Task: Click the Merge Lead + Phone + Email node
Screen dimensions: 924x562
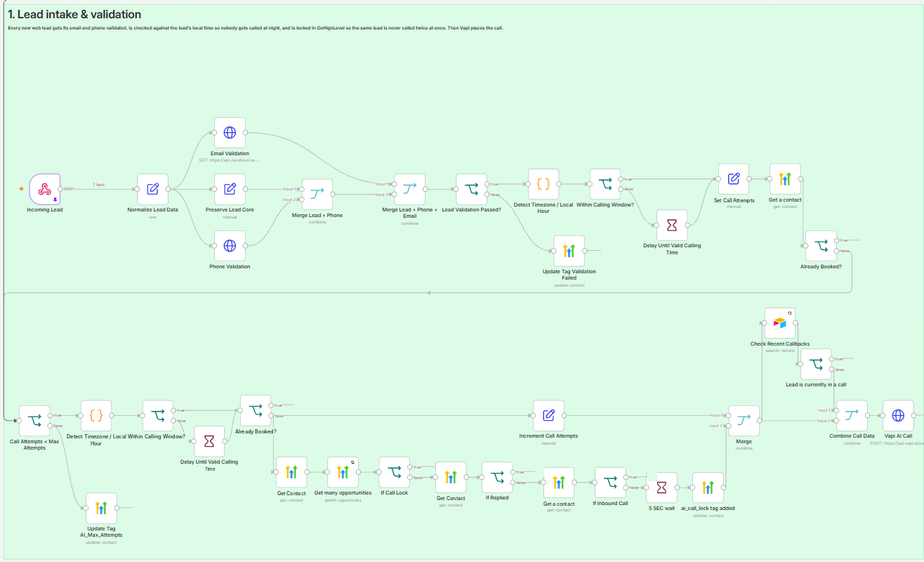Action: coord(410,189)
